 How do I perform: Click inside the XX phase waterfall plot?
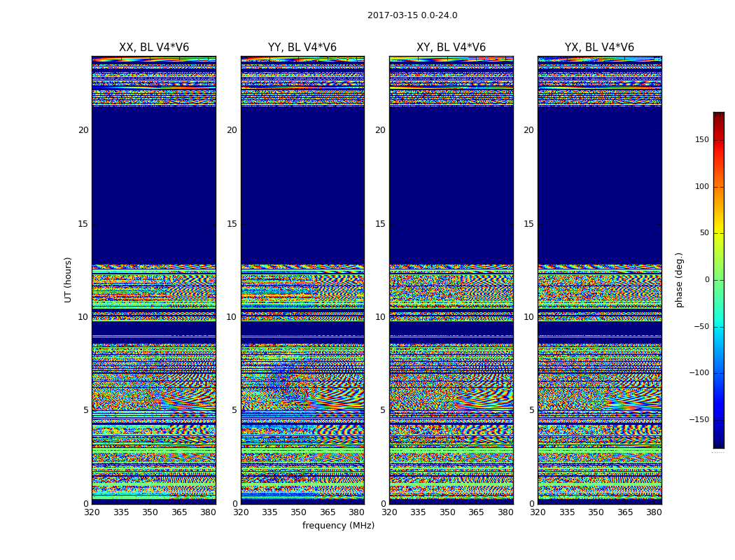click(154, 280)
